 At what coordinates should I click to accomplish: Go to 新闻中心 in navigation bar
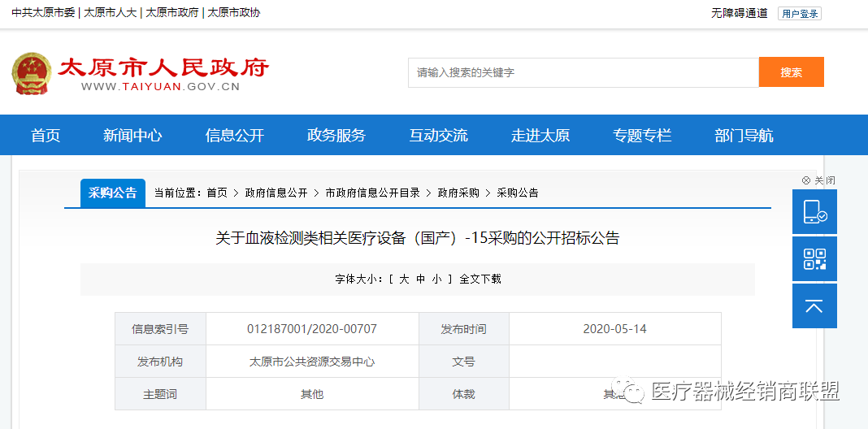point(132,136)
